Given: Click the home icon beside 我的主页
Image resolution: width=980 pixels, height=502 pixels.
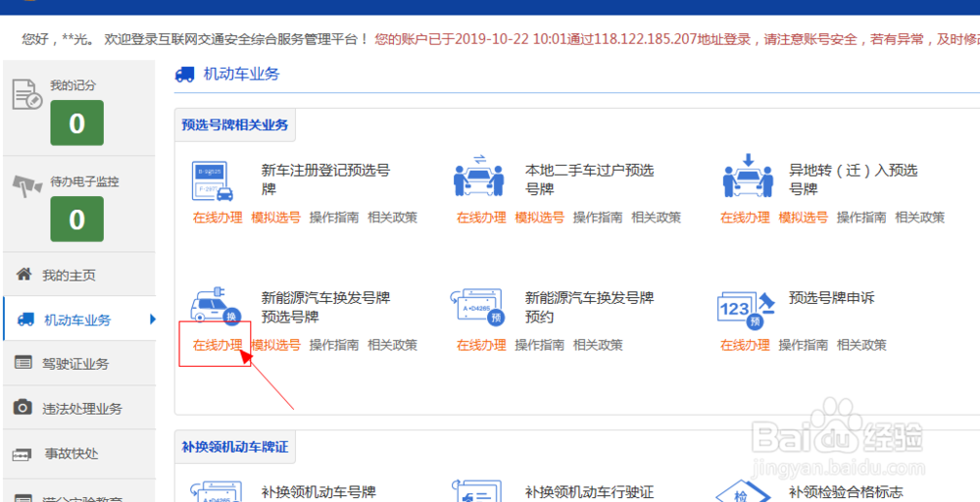Looking at the screenshot, I should [24, 275].
